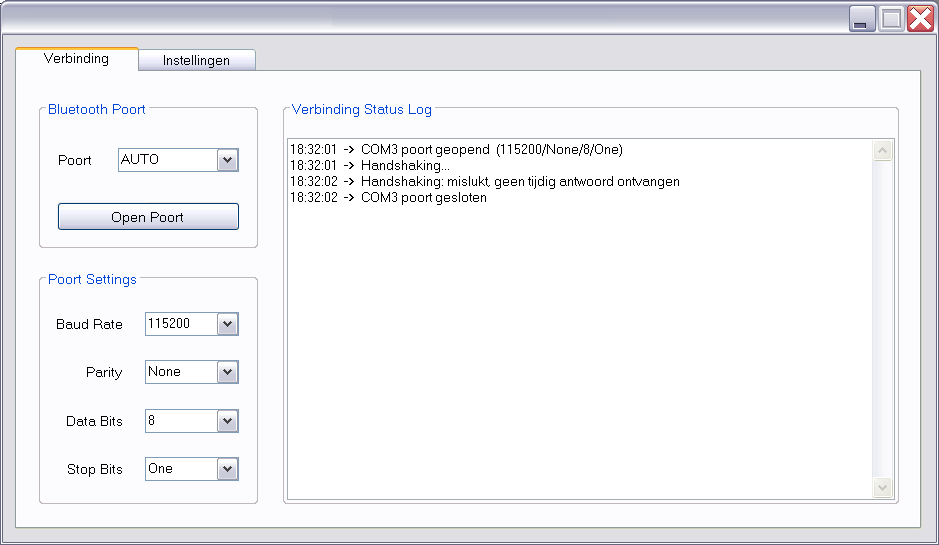
Task: Minimize the application window
Action: click(x=863, y=19)
